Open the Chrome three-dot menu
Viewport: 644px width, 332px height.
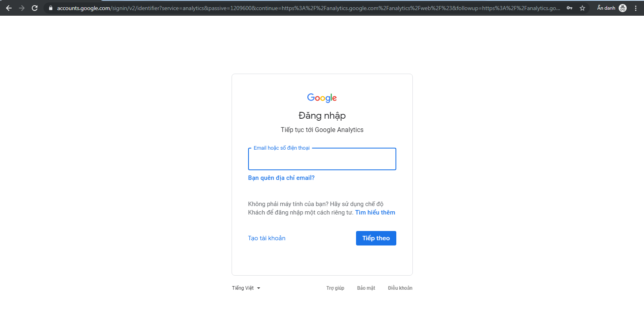[x=636, y=8]
